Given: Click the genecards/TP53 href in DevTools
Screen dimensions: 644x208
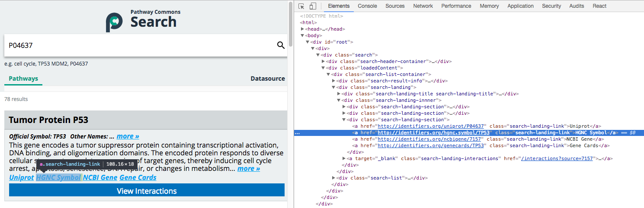Looking at the screenshot, I should (431, 145).
